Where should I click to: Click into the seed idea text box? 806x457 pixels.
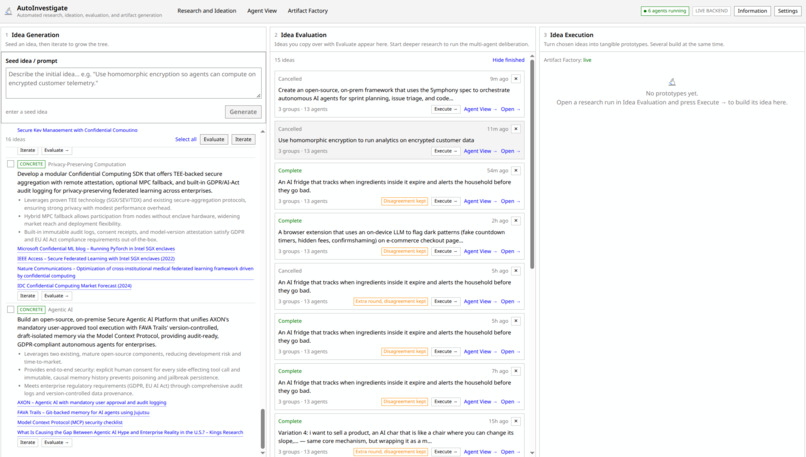(x=134, y=83)
